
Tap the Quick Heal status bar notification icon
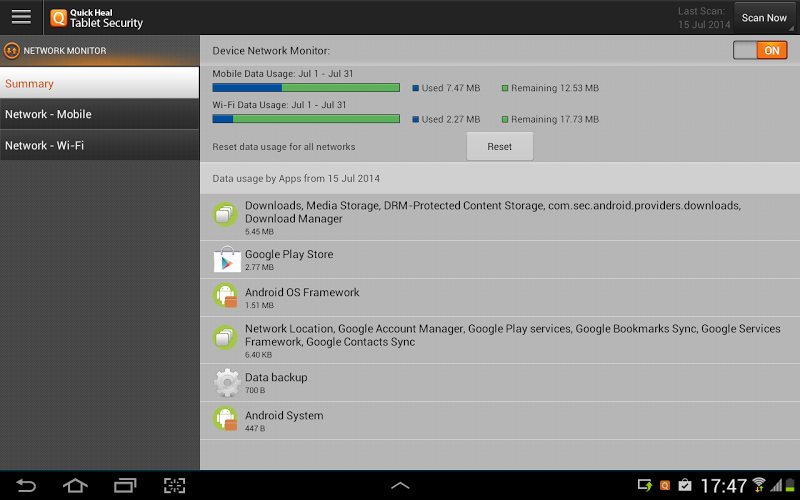[x=664, y=485]
